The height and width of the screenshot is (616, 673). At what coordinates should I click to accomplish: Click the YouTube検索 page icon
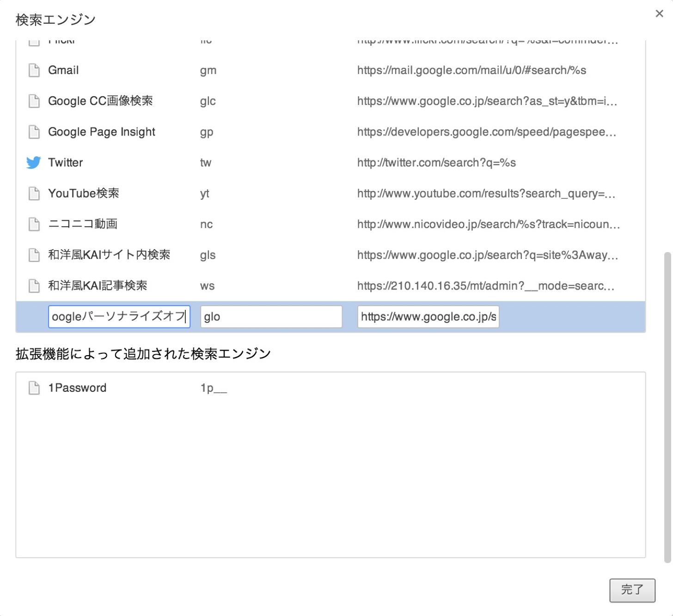coord(34,193)
